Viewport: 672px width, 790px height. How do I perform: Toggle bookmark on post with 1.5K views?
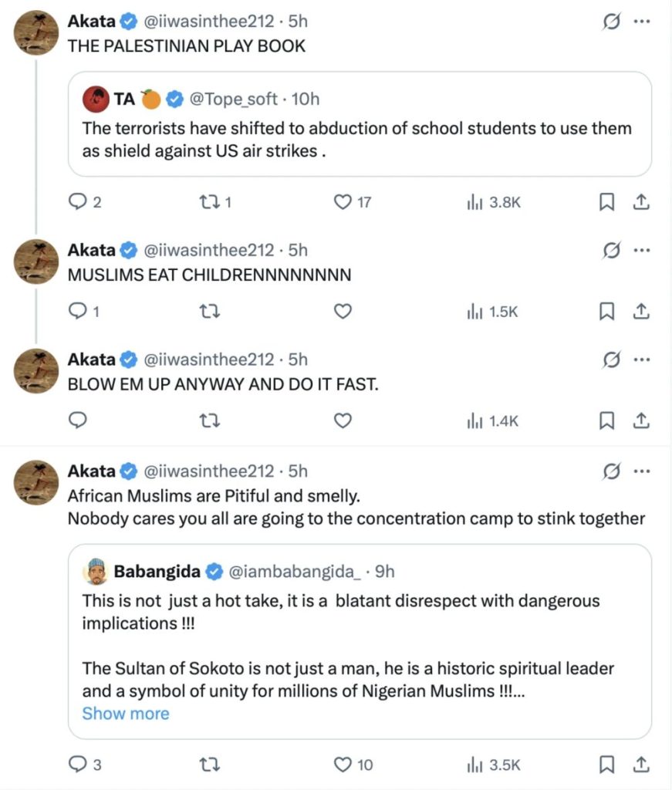tap(607, 312)
